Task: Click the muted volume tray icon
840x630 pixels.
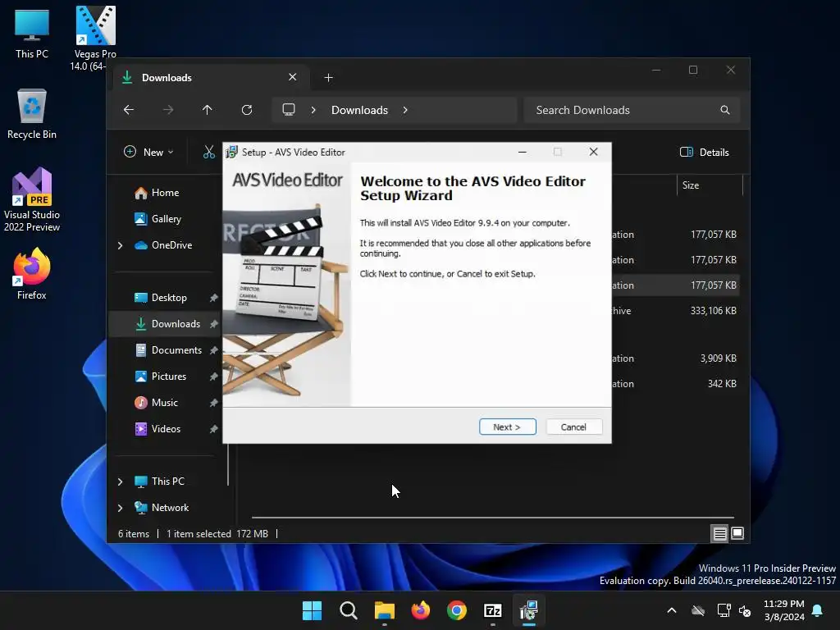Action: click(745, 610)
